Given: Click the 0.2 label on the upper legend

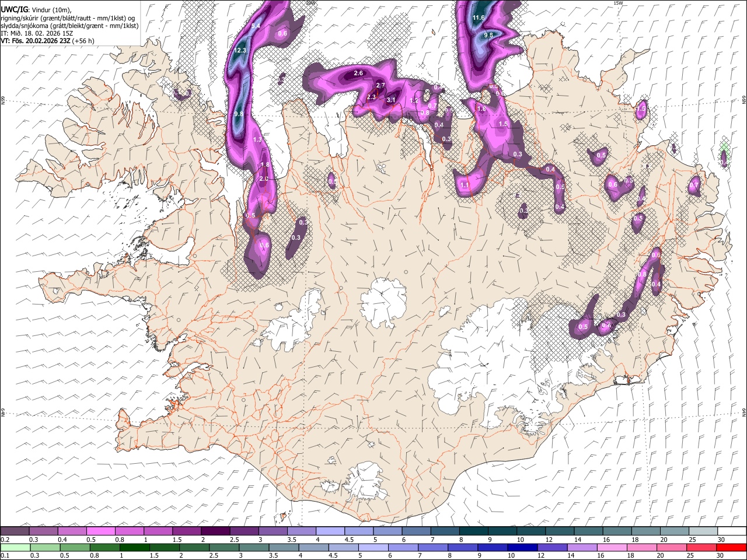Looking at the screenshot, I should [5, 540].
